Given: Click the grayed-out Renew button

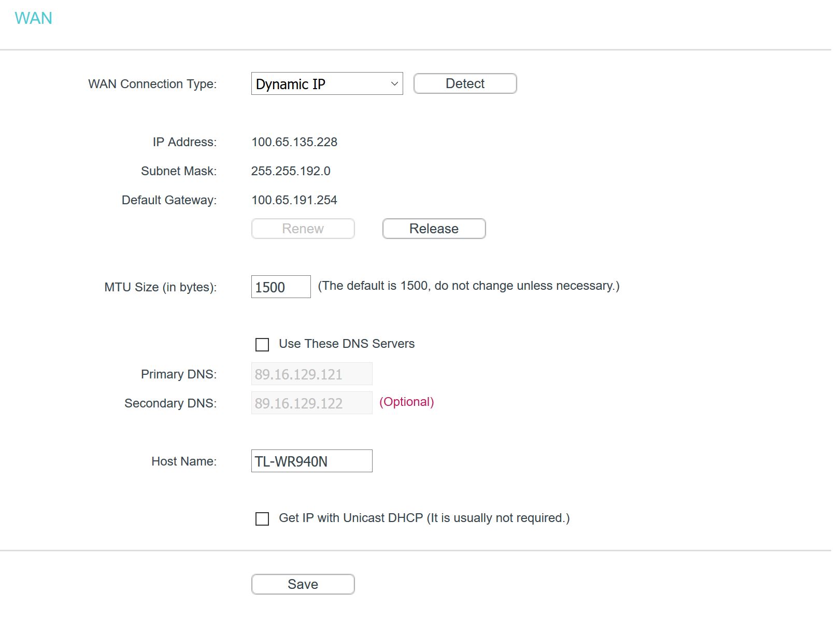Looking at the screenshot, I should [x=303, y=229].
